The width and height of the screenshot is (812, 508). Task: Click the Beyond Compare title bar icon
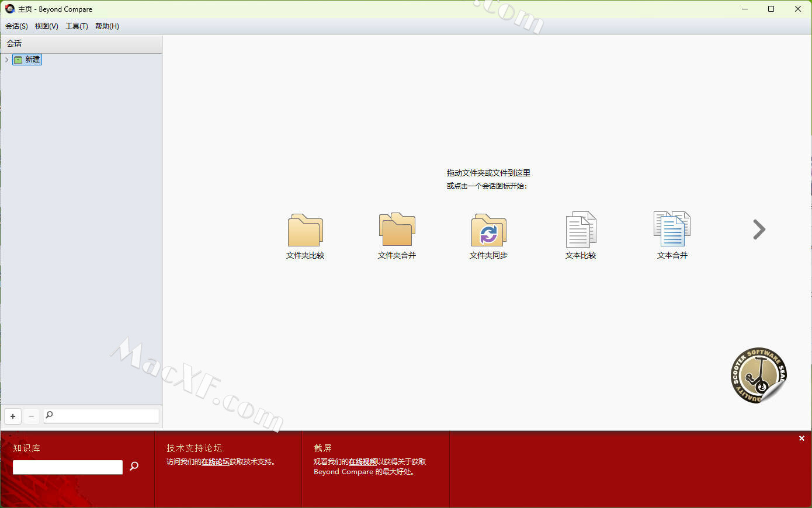9,9
